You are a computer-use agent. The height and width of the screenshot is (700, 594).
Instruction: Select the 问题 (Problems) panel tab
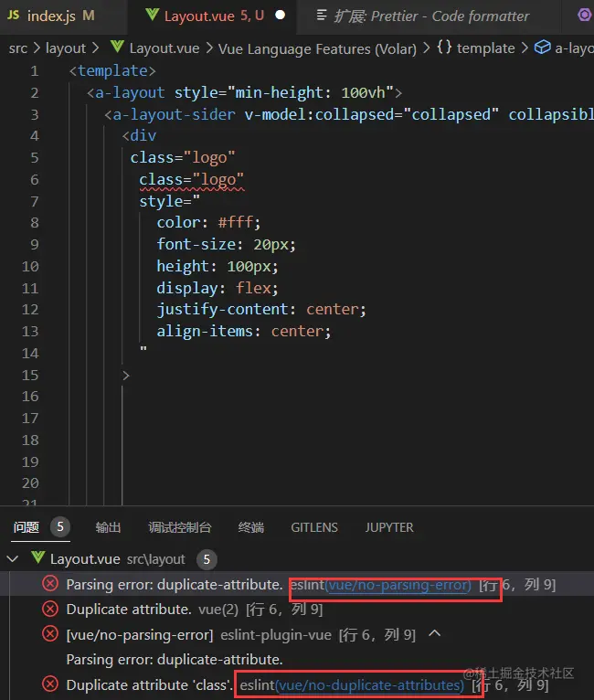point(26,527)
